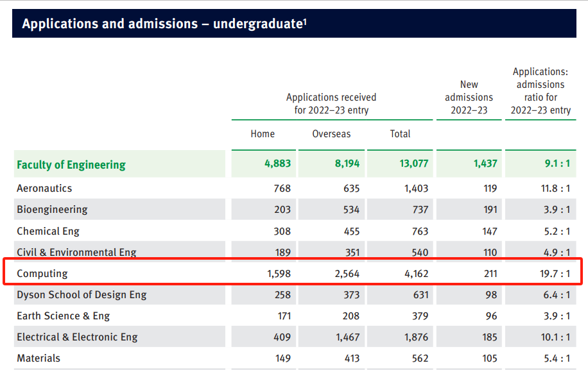Screen dimensions: 588x370
Task: Select the Aeronautics row label
Action: [44, 189]
